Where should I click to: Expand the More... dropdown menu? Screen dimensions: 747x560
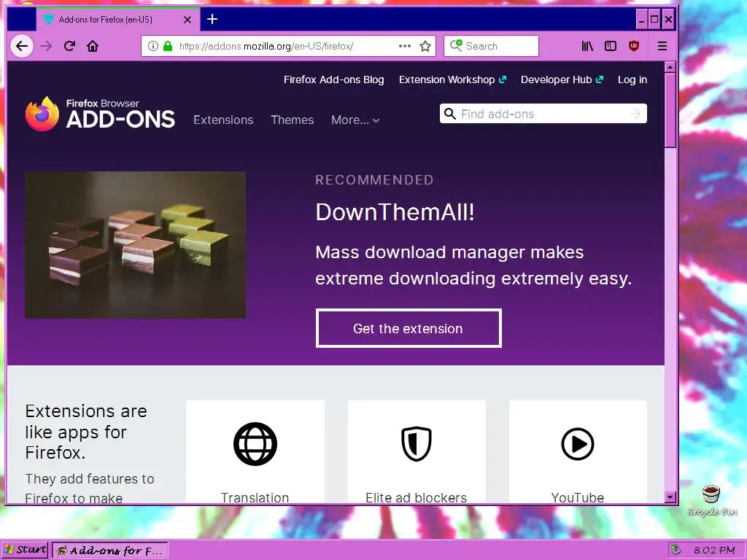pos(355,120)
